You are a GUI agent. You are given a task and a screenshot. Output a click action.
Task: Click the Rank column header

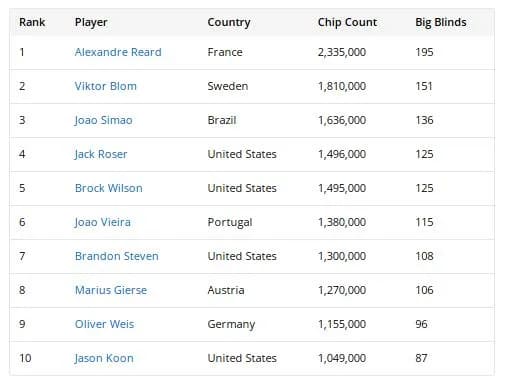point(32,22)
